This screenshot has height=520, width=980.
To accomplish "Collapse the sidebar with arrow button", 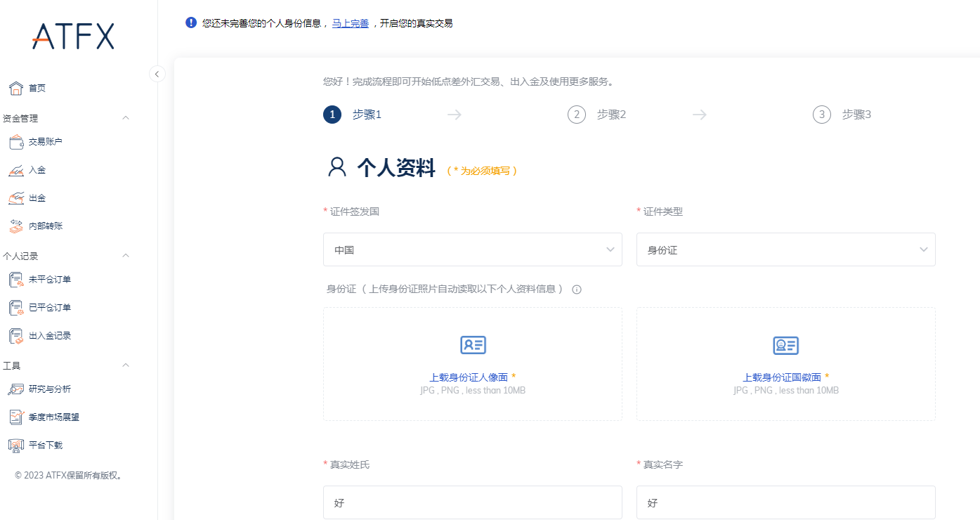I will (157, 74).
